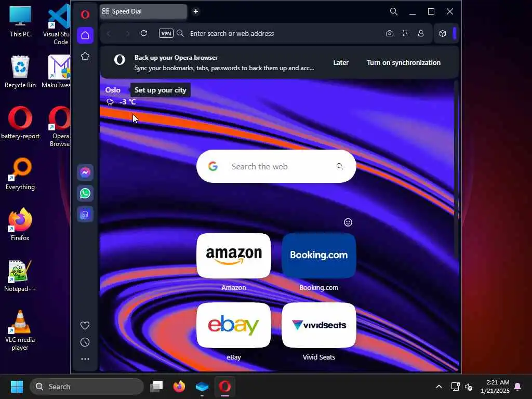Click the Oslo weather location
Image resolution: width=532 pixels, height=399 pixels.
113,90
